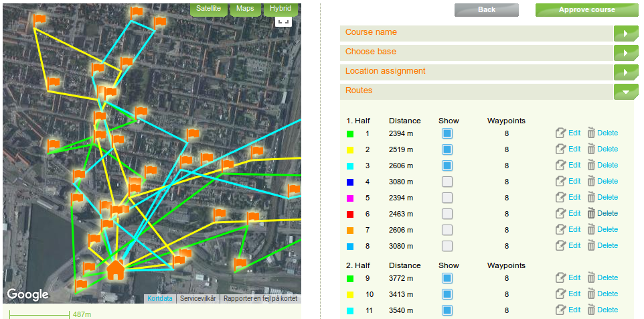The width and height of the screenshot is (644, 319).
Task: Check Show checkbox for route 4
Action: click(447, 182)
